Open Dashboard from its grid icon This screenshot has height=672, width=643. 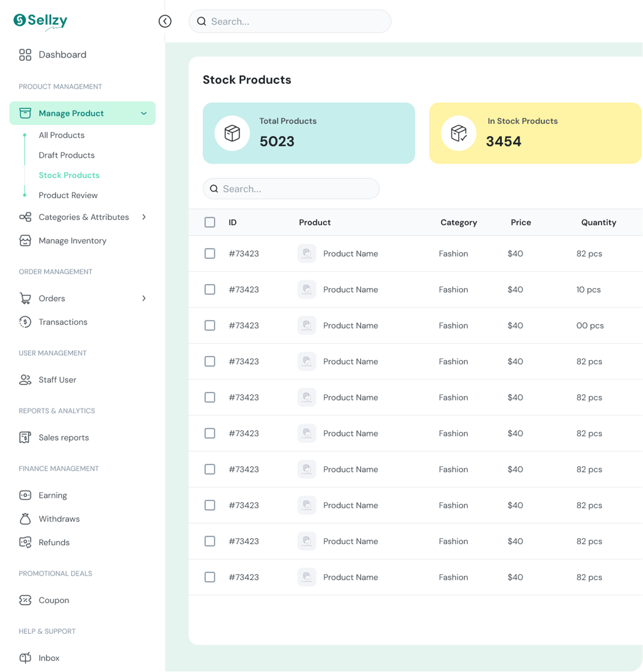pos(25,55)
